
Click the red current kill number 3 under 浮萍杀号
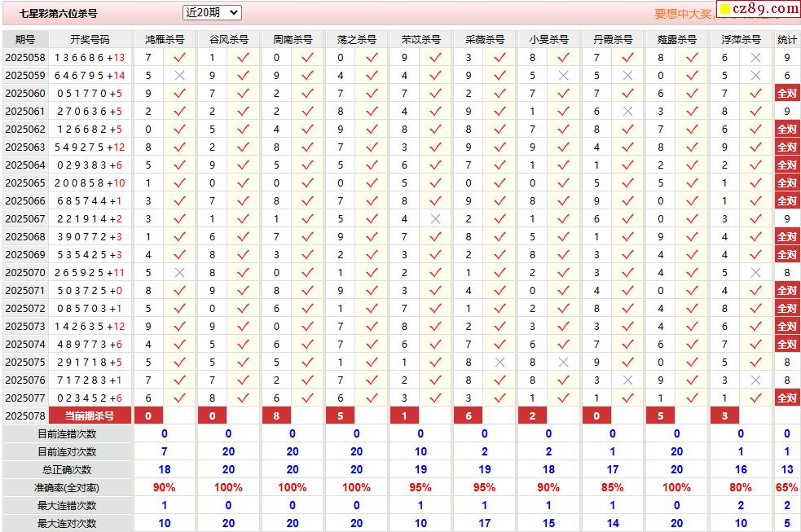pos(724,416)
